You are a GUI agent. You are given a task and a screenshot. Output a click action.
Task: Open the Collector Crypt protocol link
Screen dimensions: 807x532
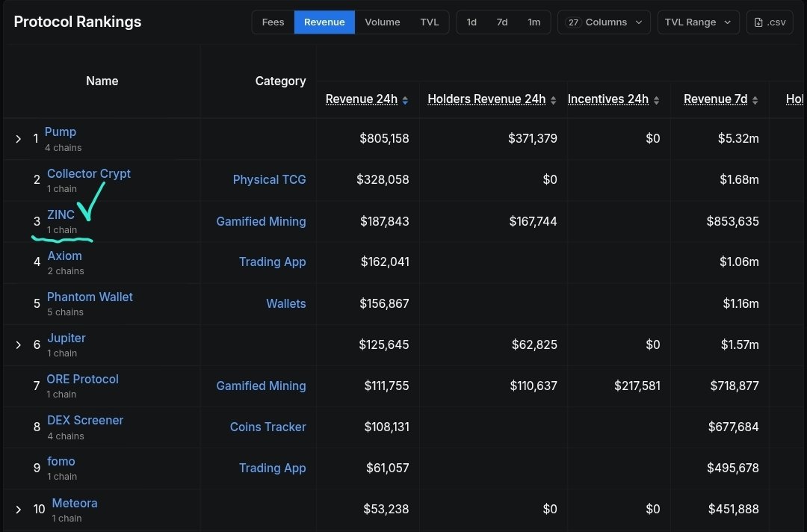(88, 173)
